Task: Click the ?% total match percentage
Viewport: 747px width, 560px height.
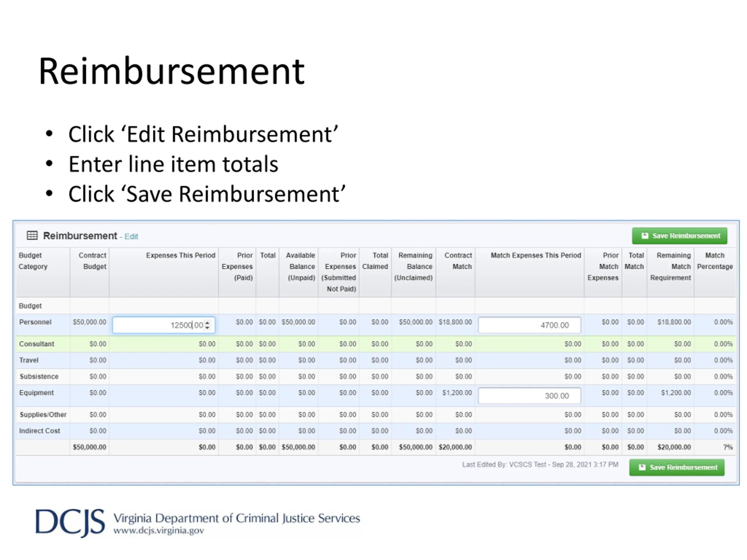Action: pos(728,447)
